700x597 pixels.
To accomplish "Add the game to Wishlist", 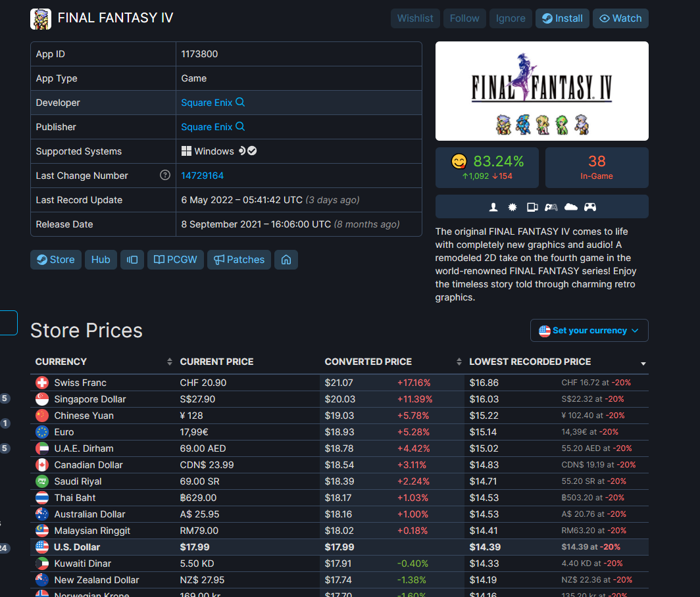I will pos(415,18).
